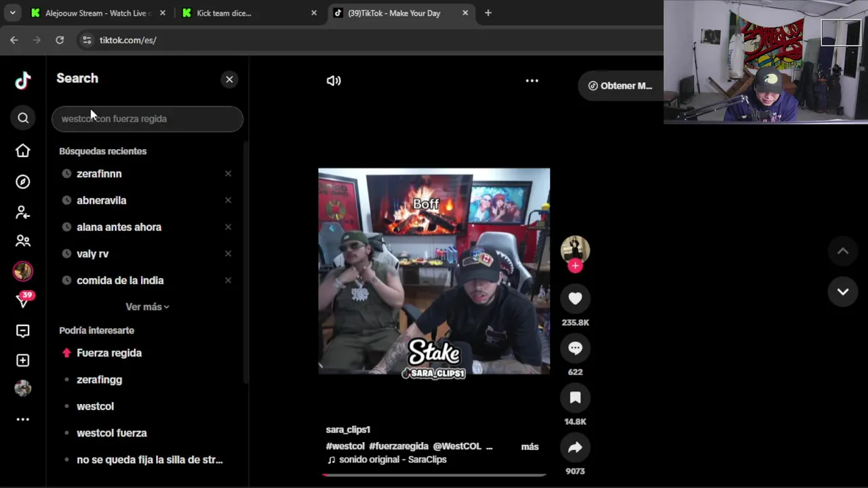Open sara_clips1 creator avatar
868x488 pixels.
point(575,249)
